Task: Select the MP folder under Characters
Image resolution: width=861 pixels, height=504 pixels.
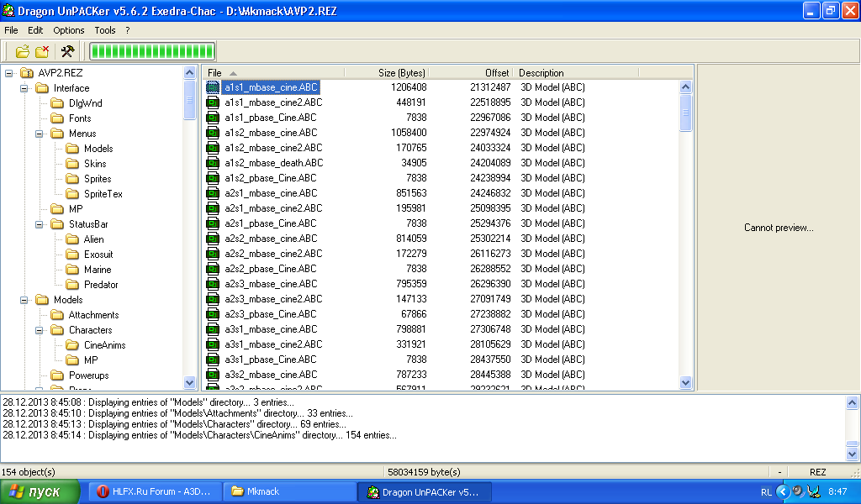Action: (x=91, y=360)
